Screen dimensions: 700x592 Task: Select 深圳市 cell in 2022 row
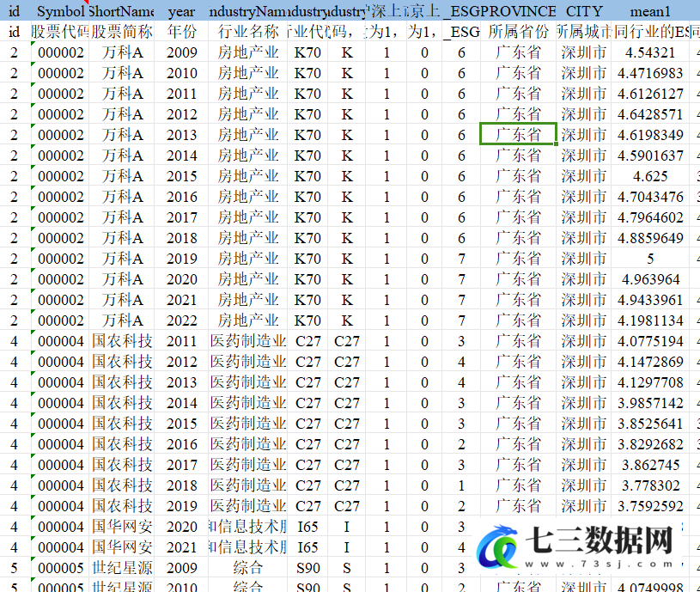[583, 320]
